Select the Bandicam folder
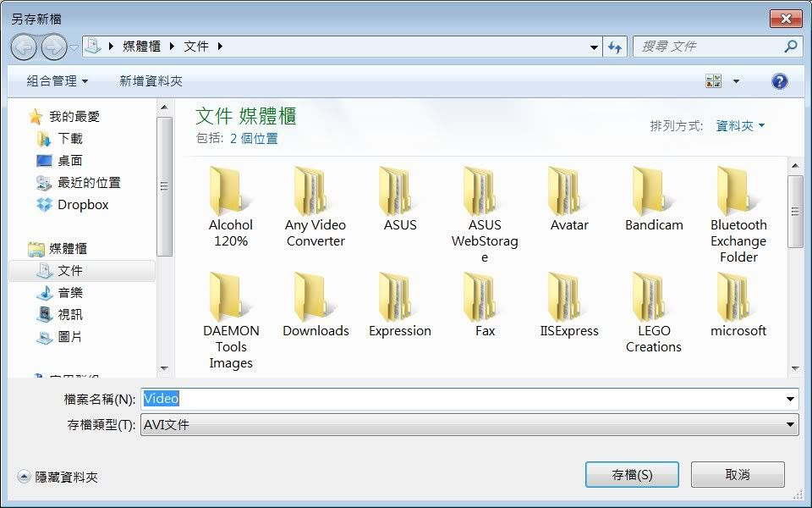This screenshot has height=508, width=812. [x=654, y=199]
